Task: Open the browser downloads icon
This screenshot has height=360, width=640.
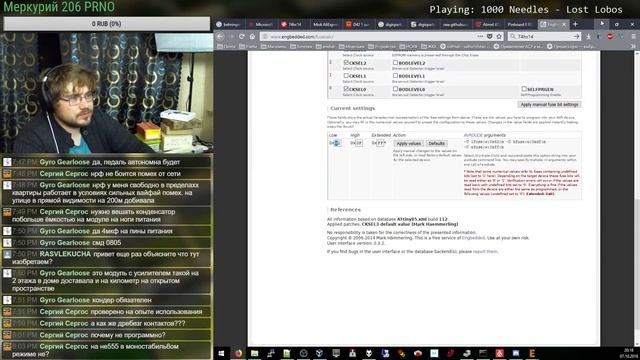Action: (x=588, y=36)
